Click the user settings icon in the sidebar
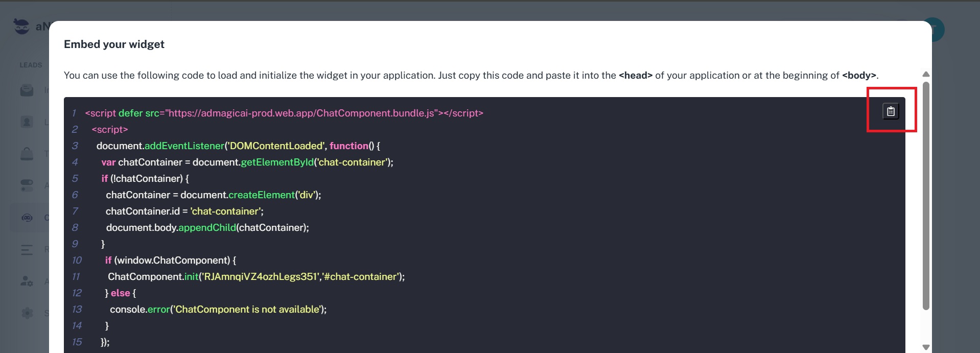980x353 pixels. (x=27, y=281)
